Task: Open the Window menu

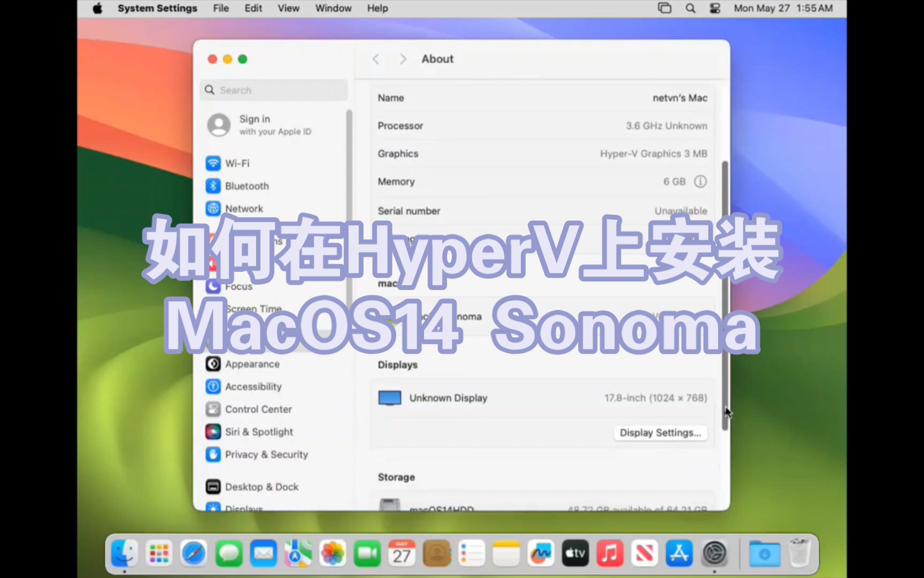Action: [333, 9]
